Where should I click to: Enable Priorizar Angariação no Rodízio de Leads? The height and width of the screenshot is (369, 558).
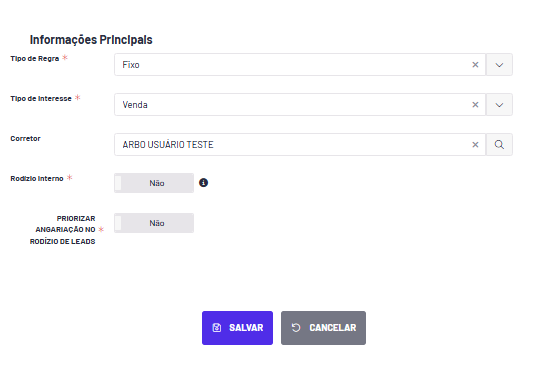click(154, 223)
